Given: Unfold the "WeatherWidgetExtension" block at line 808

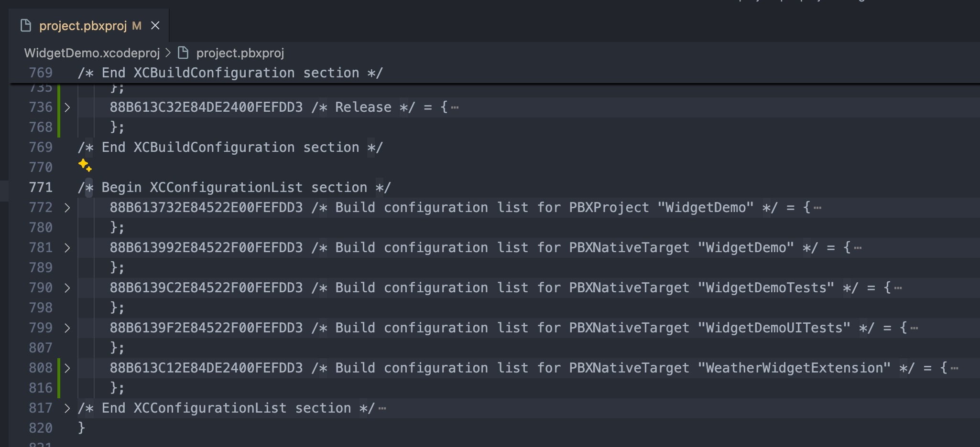Looking at the screenshot, I should click(67, 368).
